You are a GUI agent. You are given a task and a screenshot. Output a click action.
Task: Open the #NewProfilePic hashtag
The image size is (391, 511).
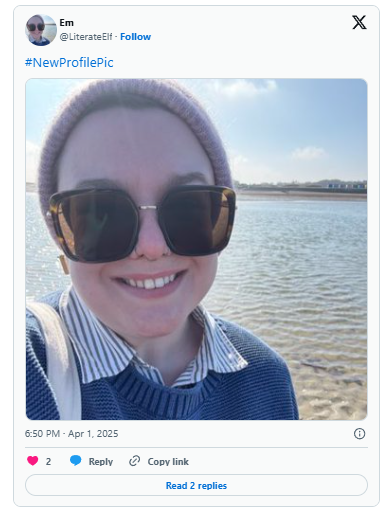pos(69,63)
